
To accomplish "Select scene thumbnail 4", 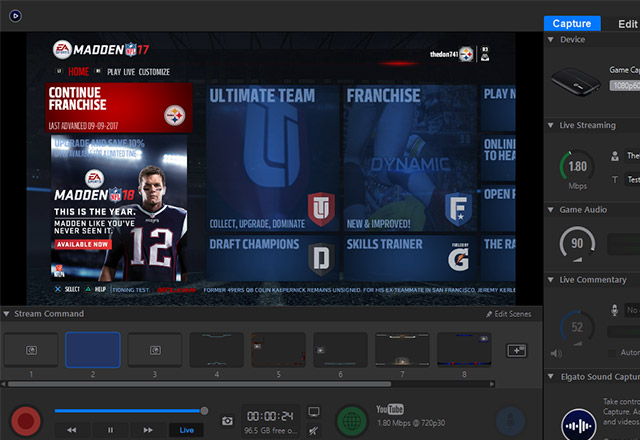I will [x=217, y=350].
